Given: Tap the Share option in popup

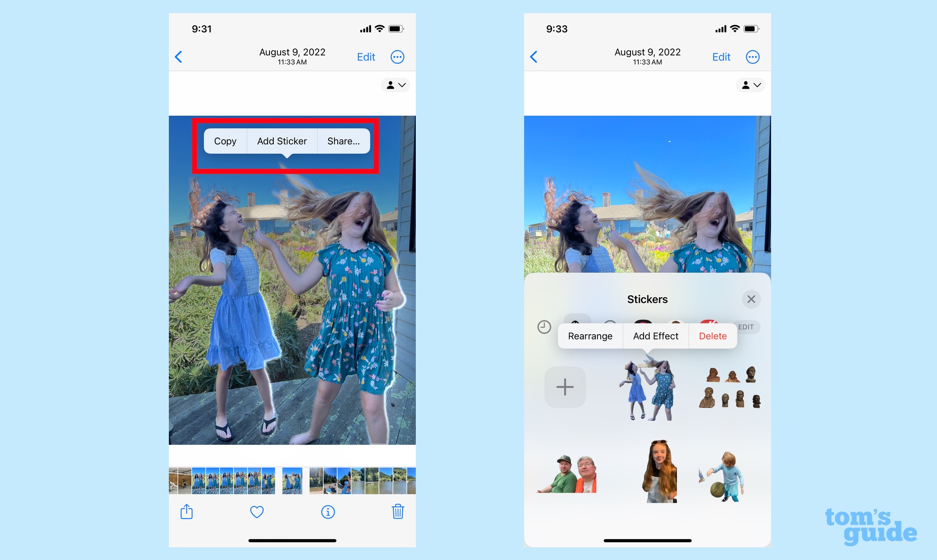Looking at the screenshot, I should pos(344,140).
